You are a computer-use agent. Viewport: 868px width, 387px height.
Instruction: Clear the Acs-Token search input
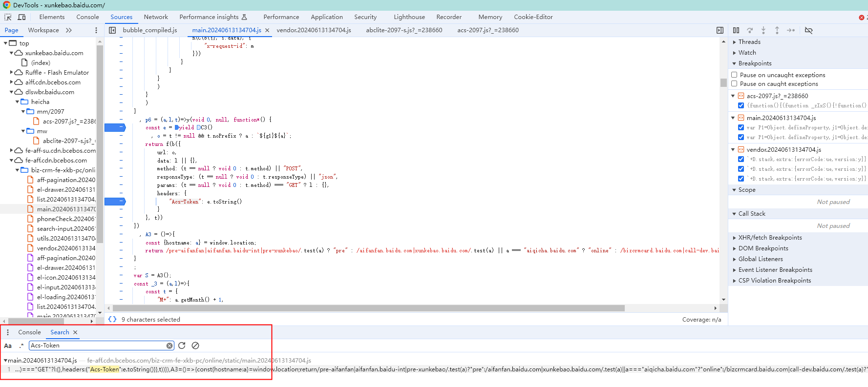click(169, 346)
